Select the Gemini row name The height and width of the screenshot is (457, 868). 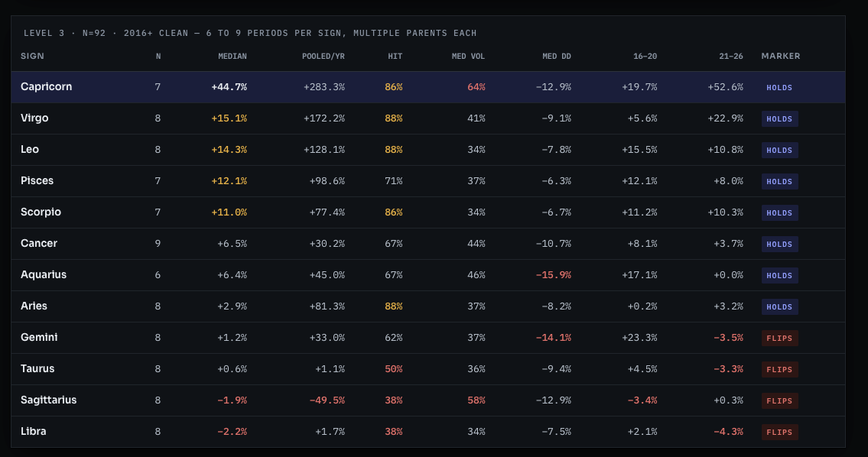(x=39, y=338)
